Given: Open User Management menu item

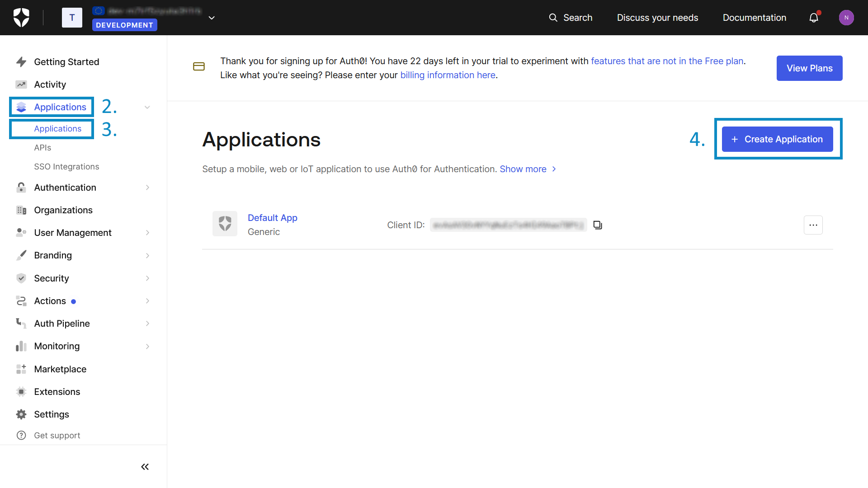Looking at the screenshot, I should click(72, 233).
